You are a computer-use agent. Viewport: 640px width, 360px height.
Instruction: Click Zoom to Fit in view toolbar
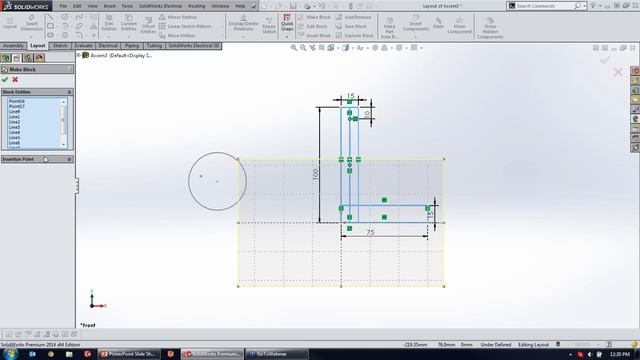click(x=293, y=48)
